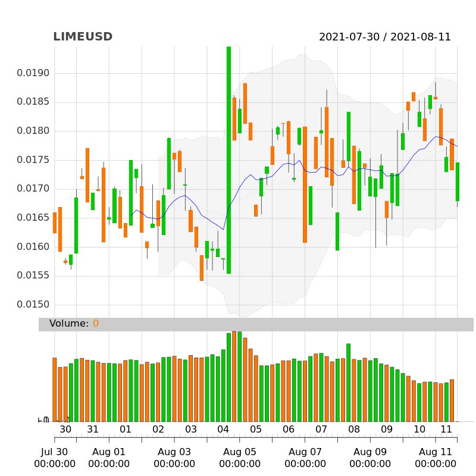Click the day label 03 on the axis
The width and height of the screenshot is (476, 476).
pos(191,430)
